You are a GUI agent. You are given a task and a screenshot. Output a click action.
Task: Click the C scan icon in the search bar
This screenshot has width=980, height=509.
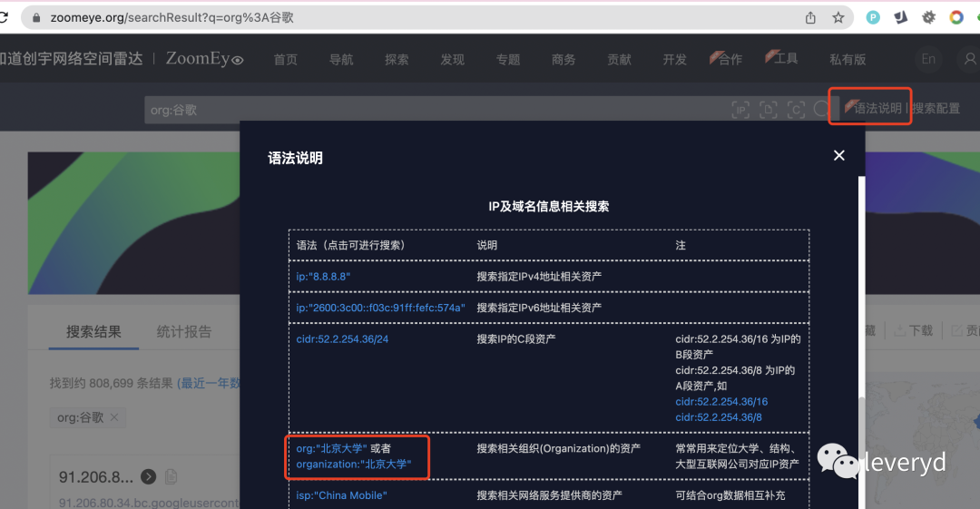796,110
